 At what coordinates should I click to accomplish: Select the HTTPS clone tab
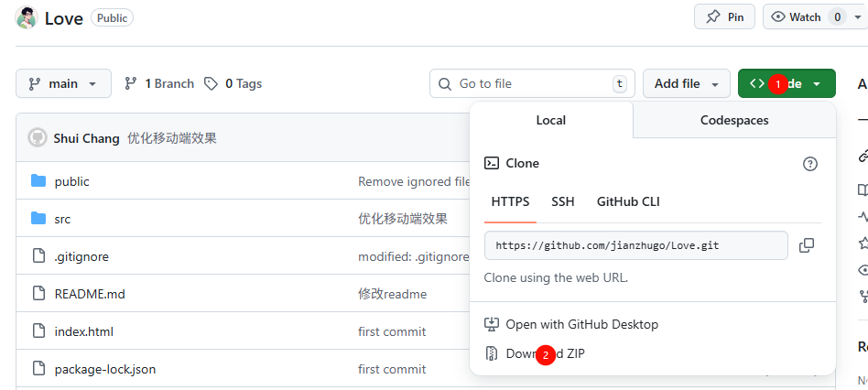(510, 201)
